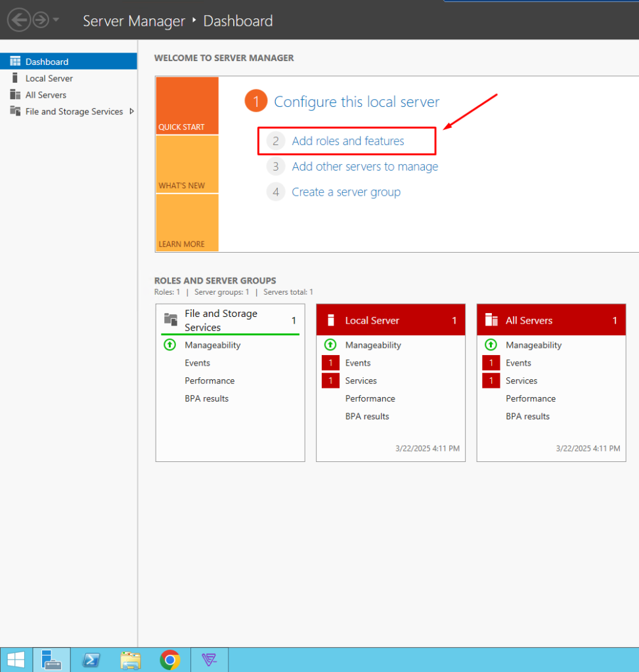Open the Local Server tile header
Viewport: 639px width, 672px height.
[391, 320]
